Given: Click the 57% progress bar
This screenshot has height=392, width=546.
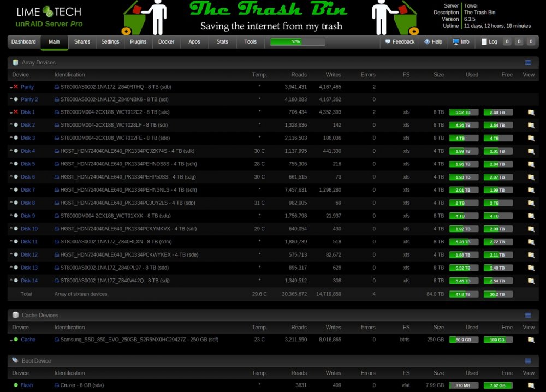Looking at the screenshot, I should [298, 42].
